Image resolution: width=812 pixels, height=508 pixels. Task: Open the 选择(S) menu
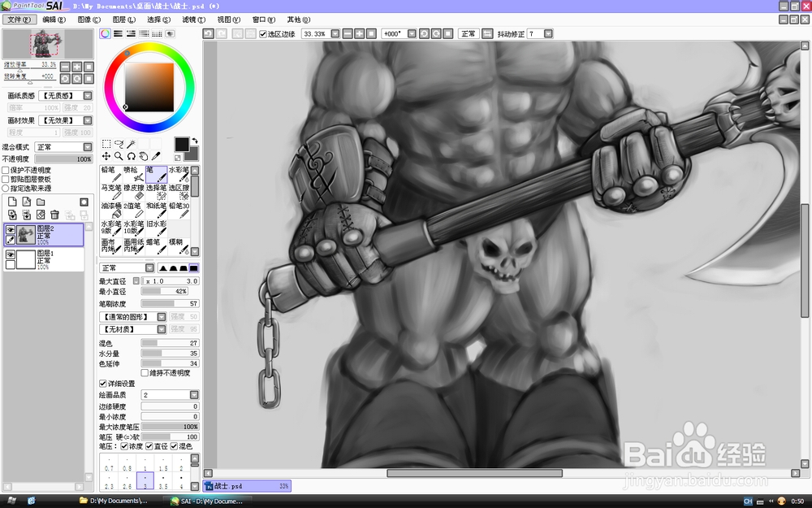159,20
